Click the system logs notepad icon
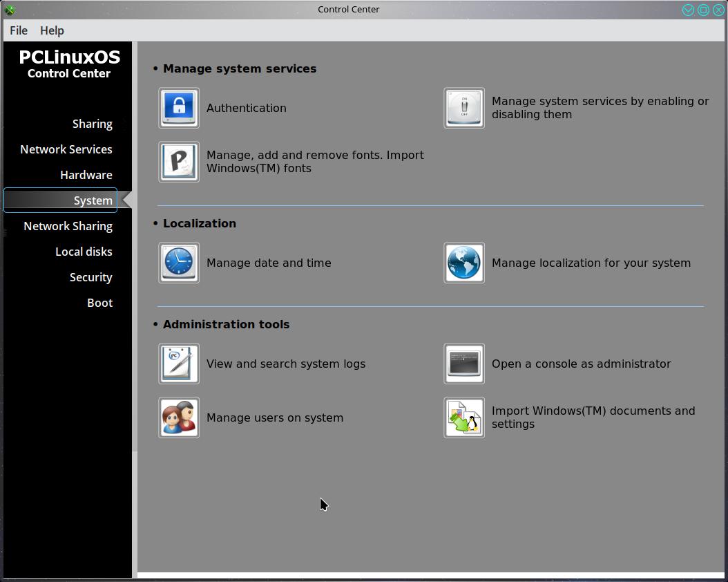 tap(179, 364)
